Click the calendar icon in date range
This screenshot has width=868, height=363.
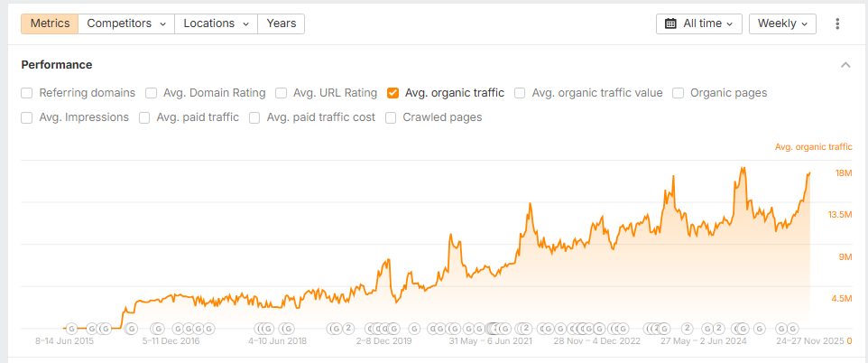(x=670, y=23)
